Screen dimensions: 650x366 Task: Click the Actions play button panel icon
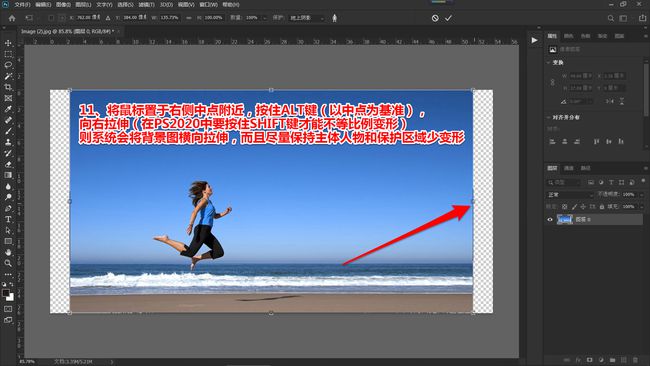[x=534, y=40]
